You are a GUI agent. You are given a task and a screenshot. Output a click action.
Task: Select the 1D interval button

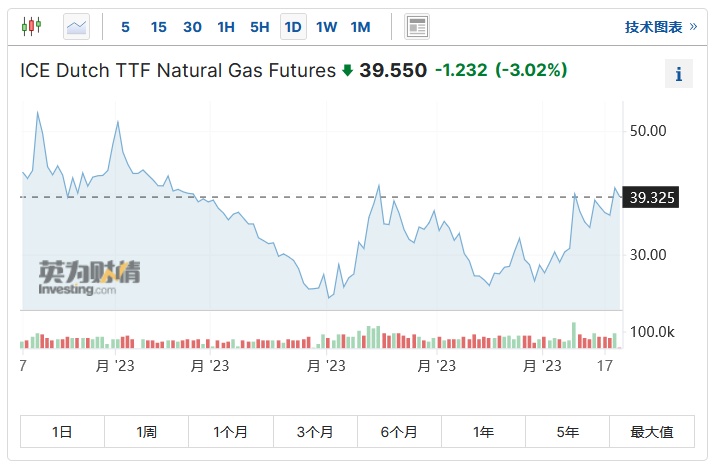tap(293, 27)
